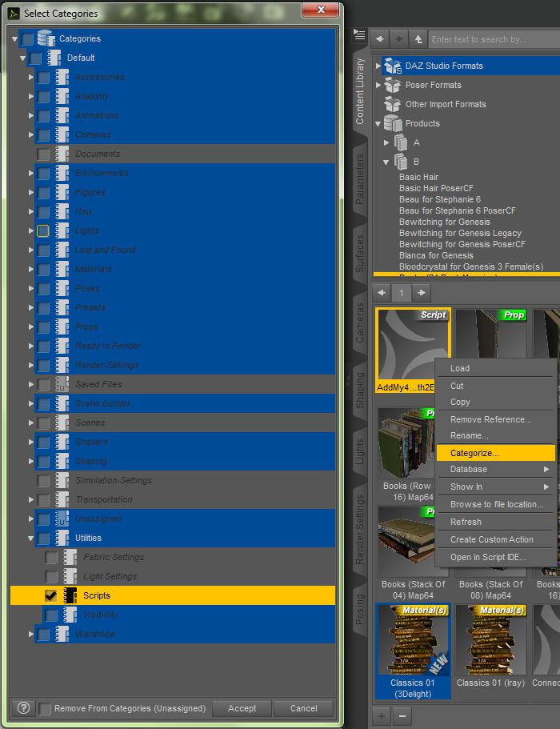This screenshot has width=560, height=729.
Task: Click the Products database icon
Action: [x=393, y=123]
